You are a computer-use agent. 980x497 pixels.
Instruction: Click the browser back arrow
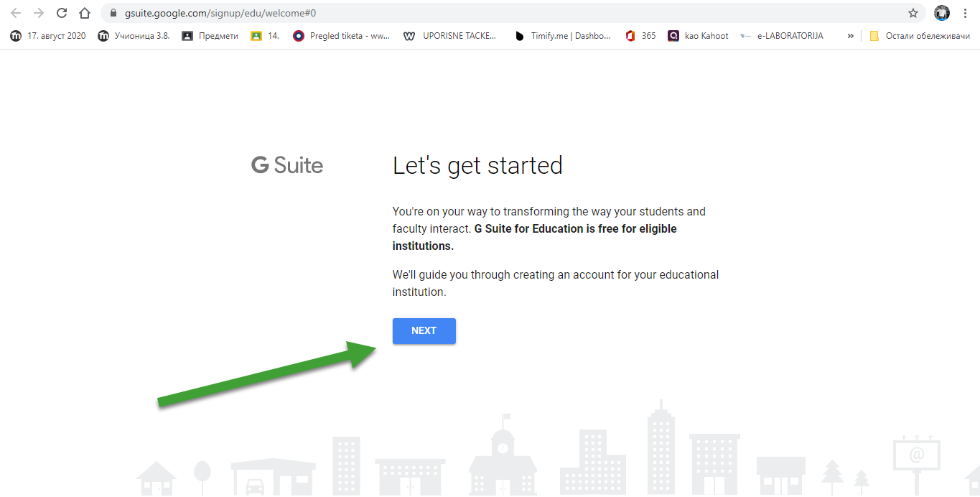point(16,13)
